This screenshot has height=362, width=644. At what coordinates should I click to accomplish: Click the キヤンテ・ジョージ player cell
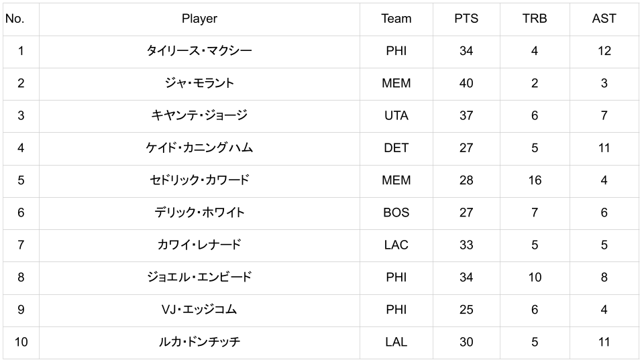click(x=199, y=115)
